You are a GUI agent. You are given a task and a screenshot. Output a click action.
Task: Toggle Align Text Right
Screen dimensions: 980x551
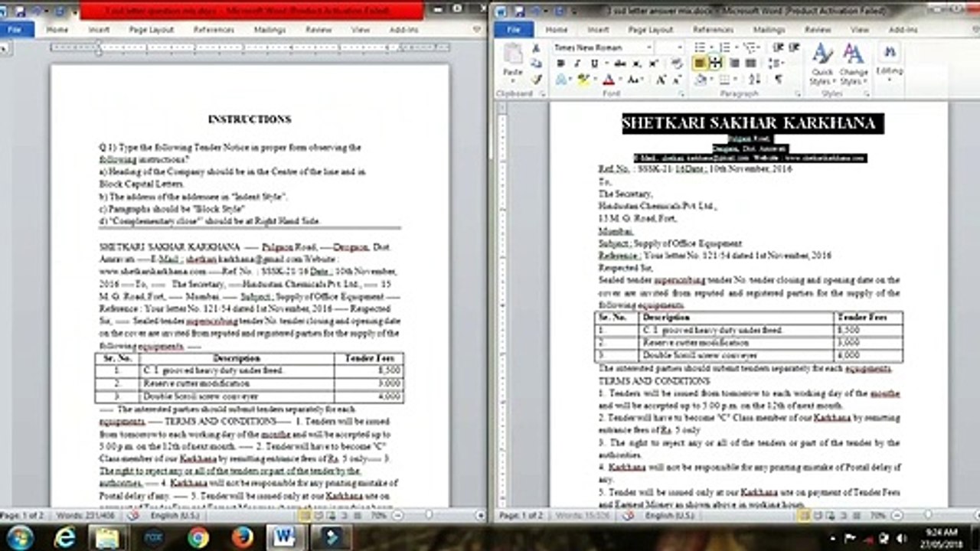tap(734, 63)
